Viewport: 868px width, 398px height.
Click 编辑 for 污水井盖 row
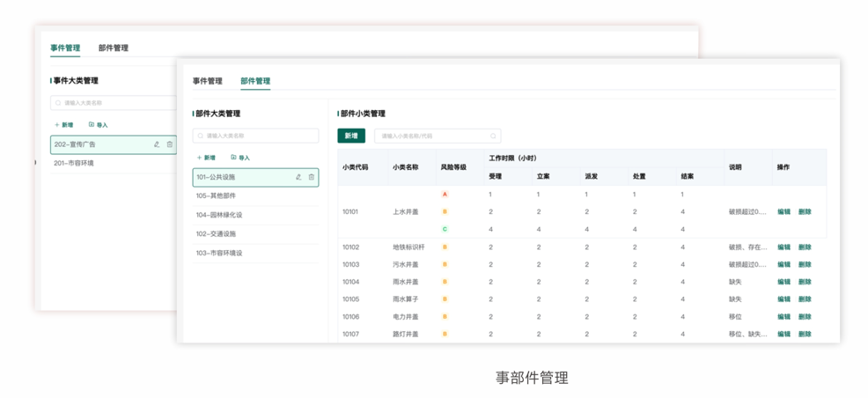(x=783, y=264)
